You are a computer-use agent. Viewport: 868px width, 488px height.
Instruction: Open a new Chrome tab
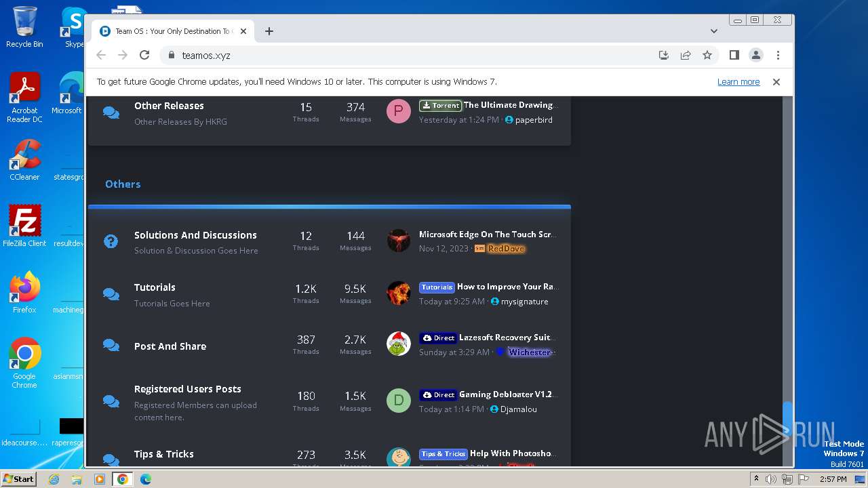pyautogui.click(x=269, y=31)
